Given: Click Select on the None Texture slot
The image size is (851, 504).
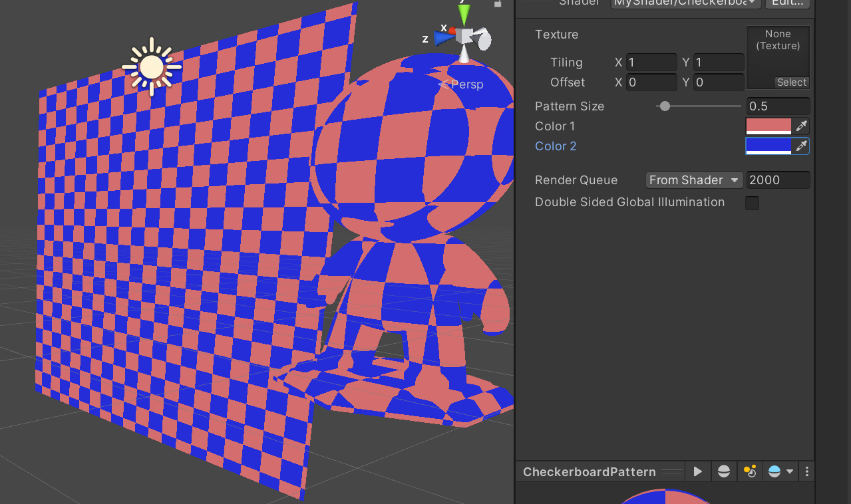Looking at the screenshot, I should [x=792, y=82].
